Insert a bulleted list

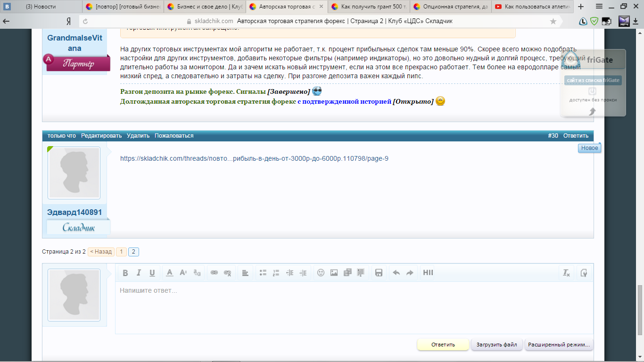tap(263, 273)
